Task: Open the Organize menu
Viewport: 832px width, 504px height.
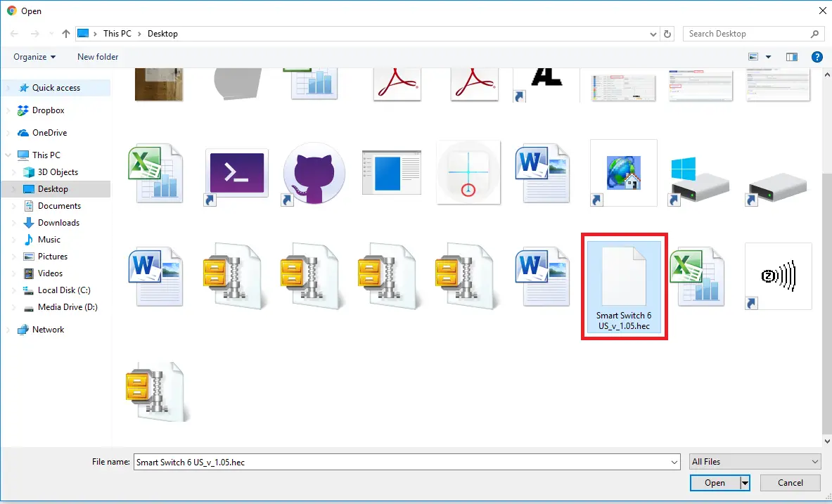Action: tap(34, 57)
